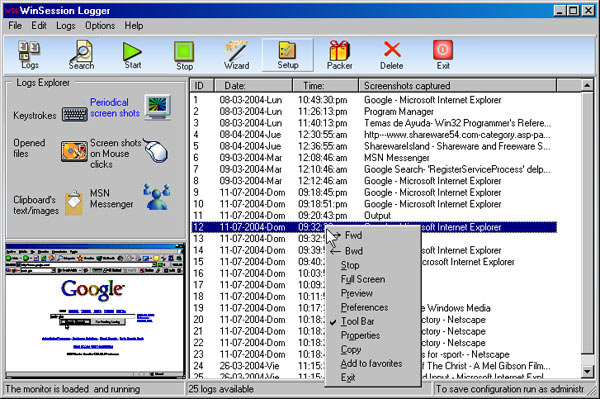The width and height of the screenshot is (600, 399).
Task: Choose Preview in the context menu
Action: click(373, 293)
